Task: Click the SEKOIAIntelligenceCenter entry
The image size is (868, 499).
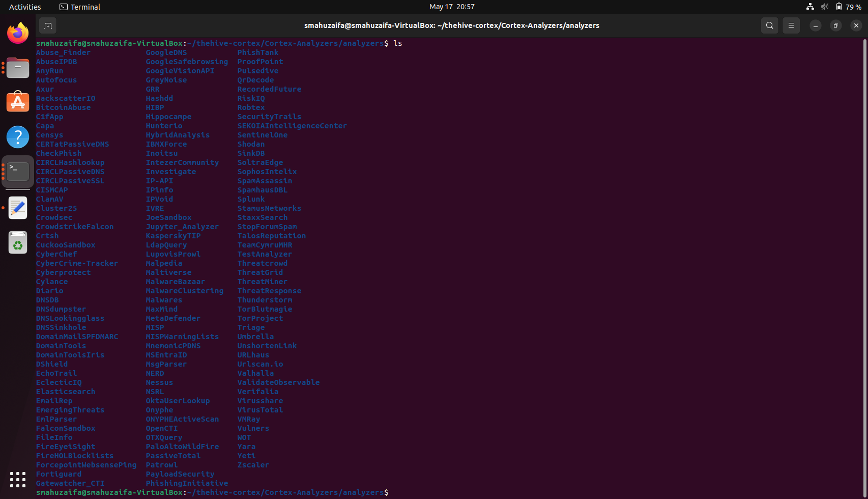Action: coord(292,126)
